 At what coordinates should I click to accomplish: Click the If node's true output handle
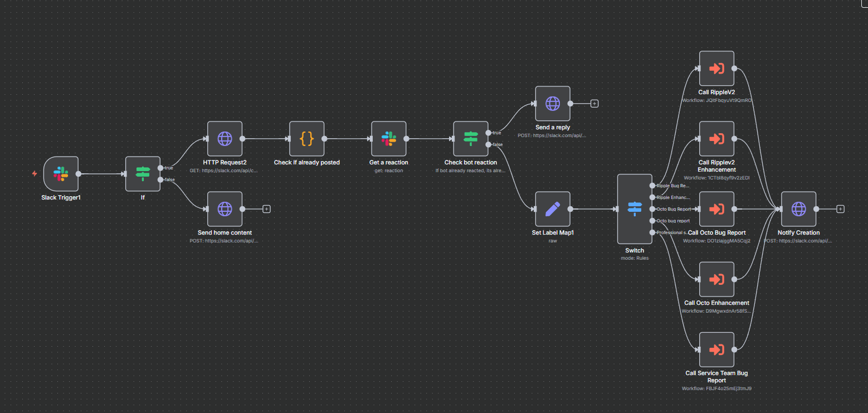tap(160, 168)
